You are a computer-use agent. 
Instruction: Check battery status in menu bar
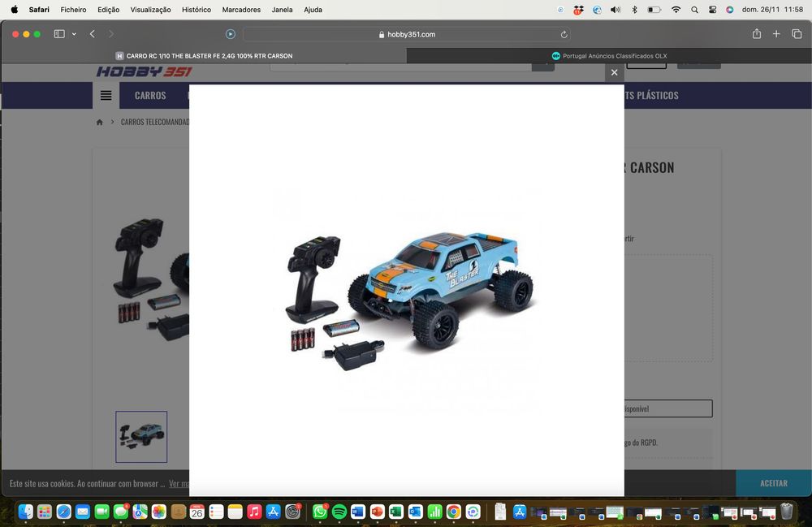click(654, 9)
